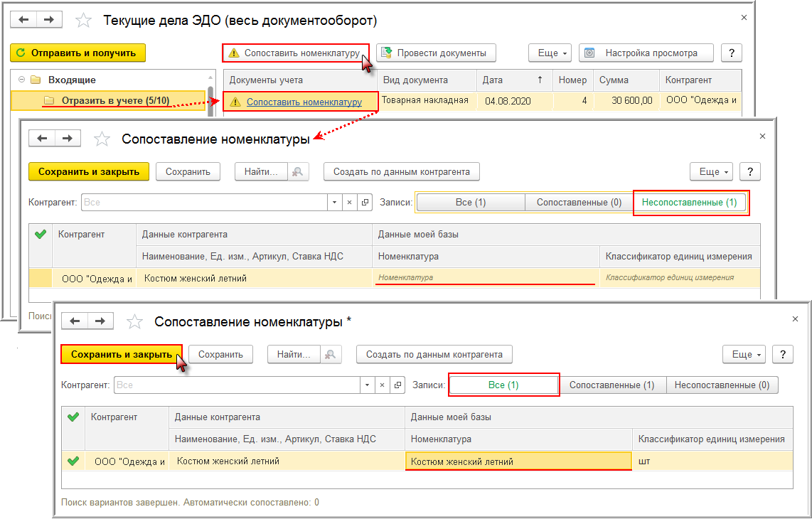The height and width of the screenshot is (519, 812).
Task: Select Отразить в учете (5/10) folder
Action: [x=107, y=100]
